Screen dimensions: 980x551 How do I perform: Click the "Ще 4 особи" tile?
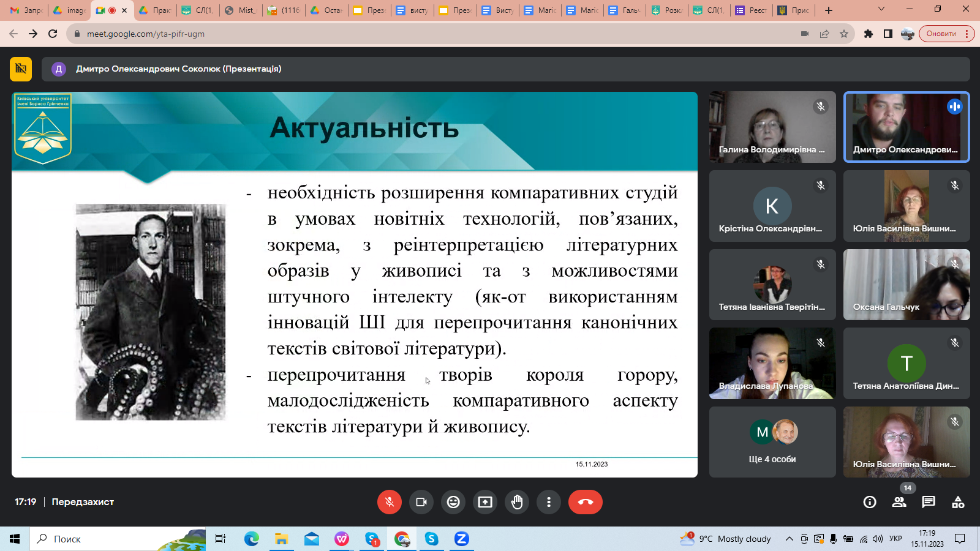[x=772, y=442]
